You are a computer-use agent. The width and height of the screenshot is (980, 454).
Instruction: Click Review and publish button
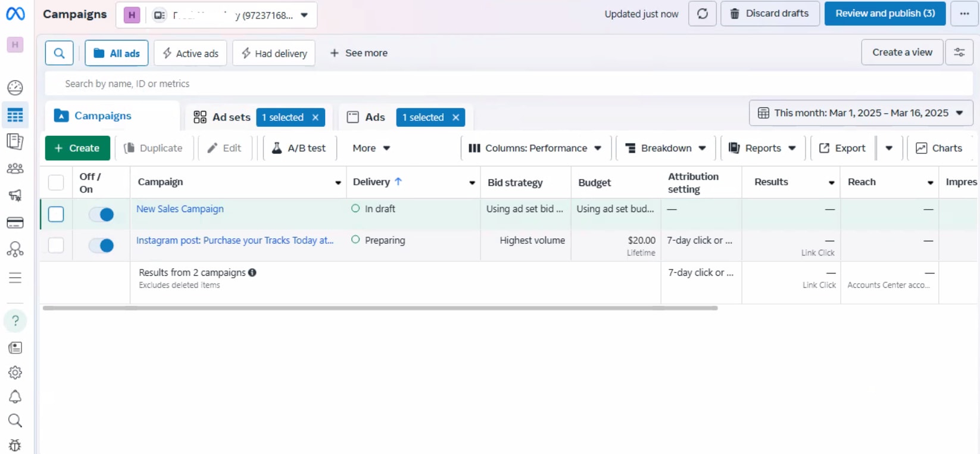click(x=885, y=14)
